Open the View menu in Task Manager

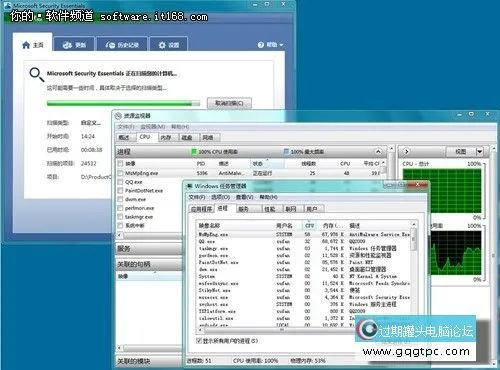[x=244, y=197]
